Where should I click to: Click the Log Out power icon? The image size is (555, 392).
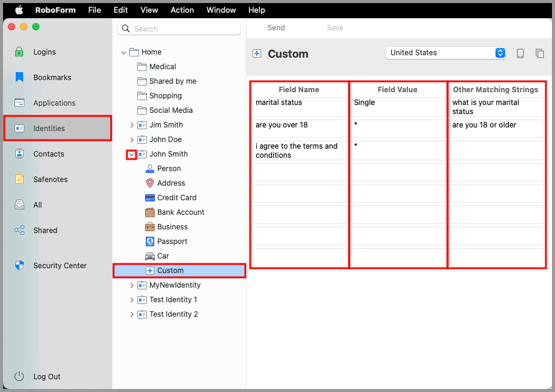pyautogui.click(x=19, y=376)
